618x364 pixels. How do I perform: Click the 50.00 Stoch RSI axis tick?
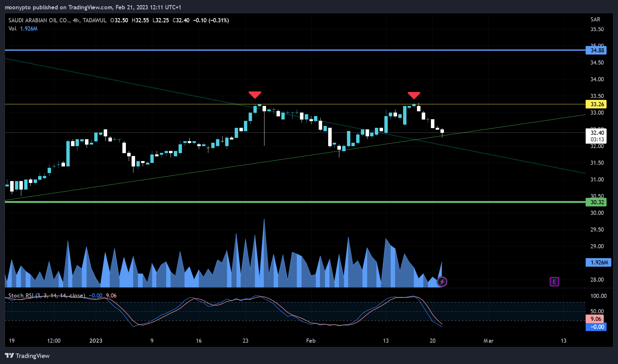click(x=597, y=311)
